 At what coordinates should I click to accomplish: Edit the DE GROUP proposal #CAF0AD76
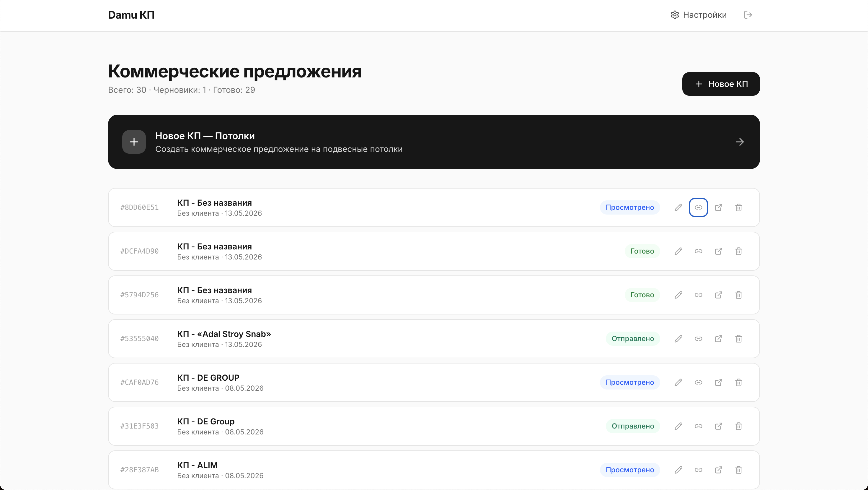click(678, 382)
